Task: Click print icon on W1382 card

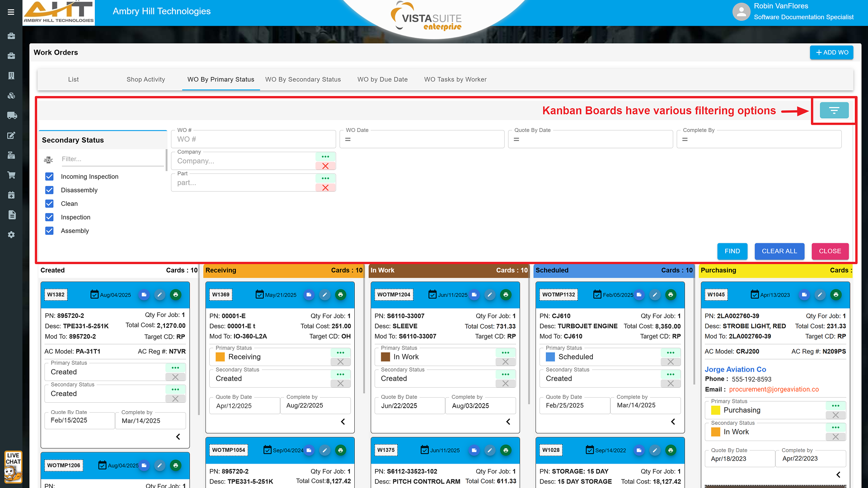Action: pos(176,295)
